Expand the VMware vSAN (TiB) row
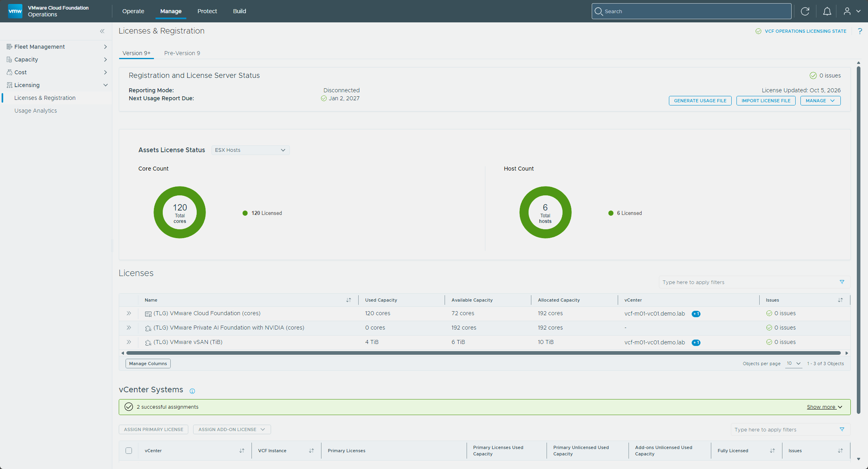The width and height of the screenshot is (868, 469). (129, 342)
